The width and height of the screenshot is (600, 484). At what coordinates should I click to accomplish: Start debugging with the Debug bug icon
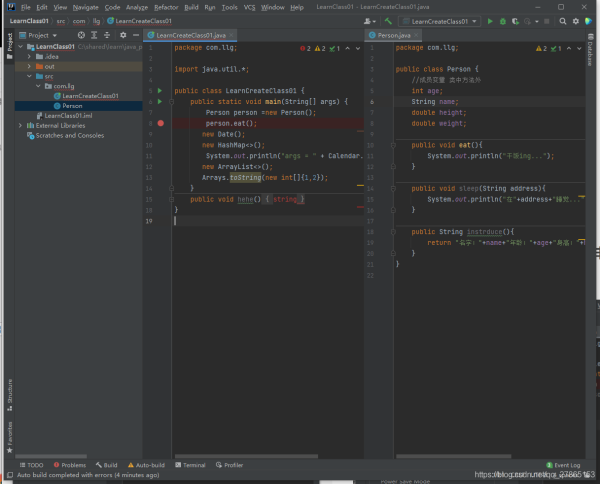(504, 21)
